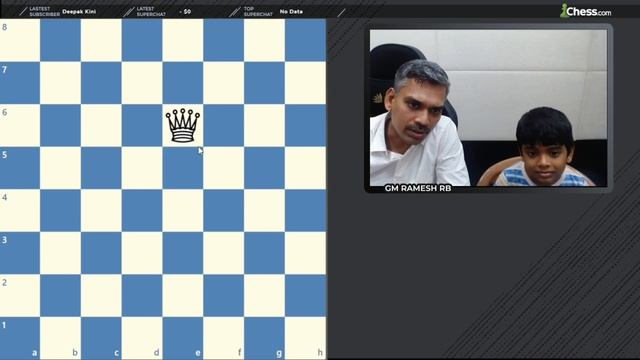Click the d4 square on the board

point(142,210)
